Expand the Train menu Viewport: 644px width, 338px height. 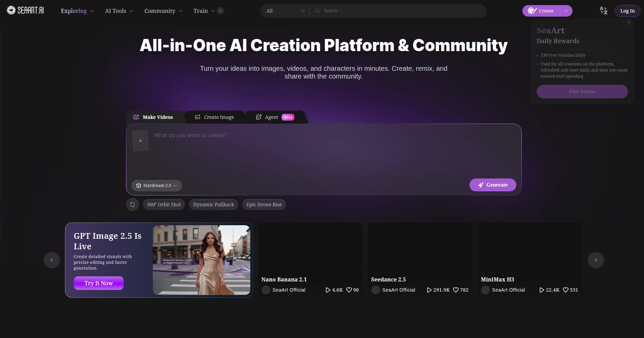point(204,11)
